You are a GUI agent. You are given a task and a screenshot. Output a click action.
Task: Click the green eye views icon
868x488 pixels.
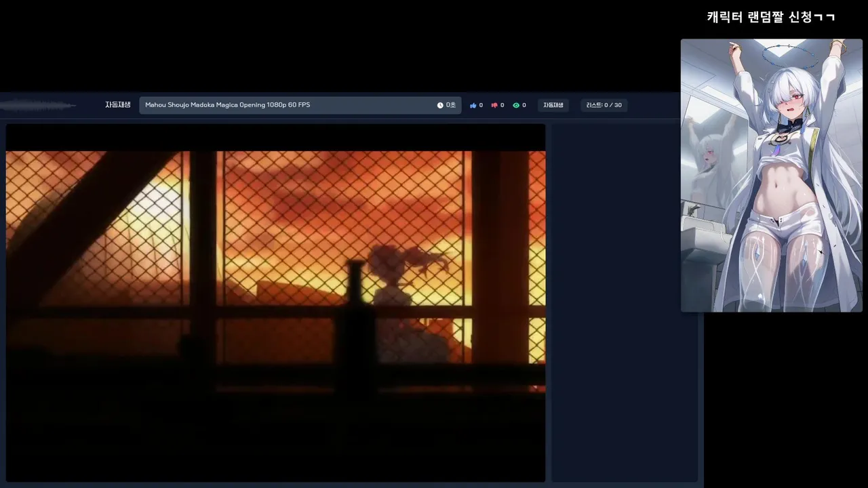516,105
